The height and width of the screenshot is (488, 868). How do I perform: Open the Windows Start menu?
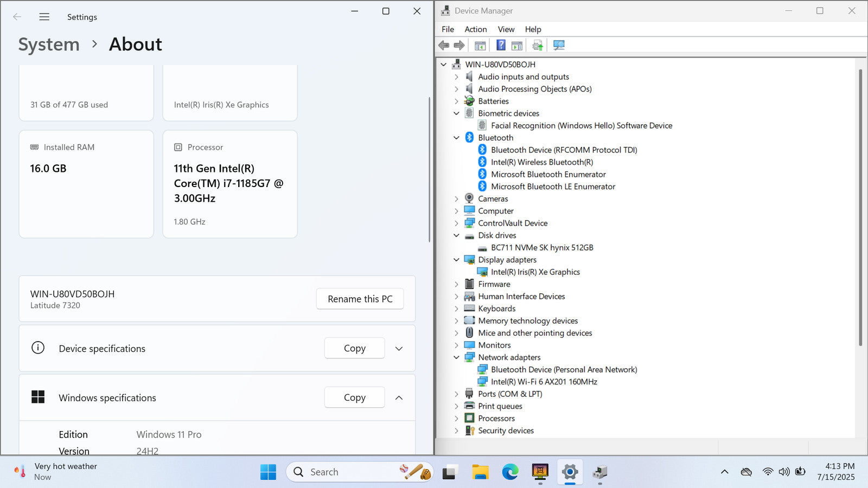(x=268, y=472)
